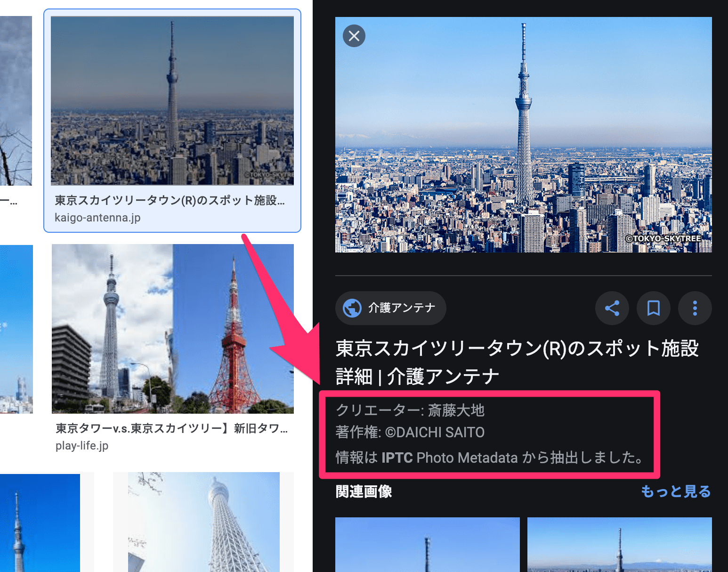Click the 著作権: ©DAICHI SAITO text
The image size is (728, 572).
coord(410,432)
